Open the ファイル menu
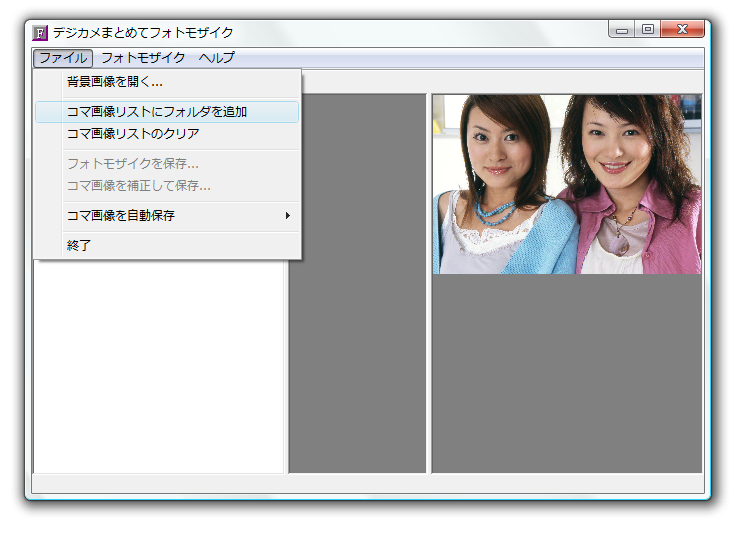This screenshot has height=535, width=740. 63,58
